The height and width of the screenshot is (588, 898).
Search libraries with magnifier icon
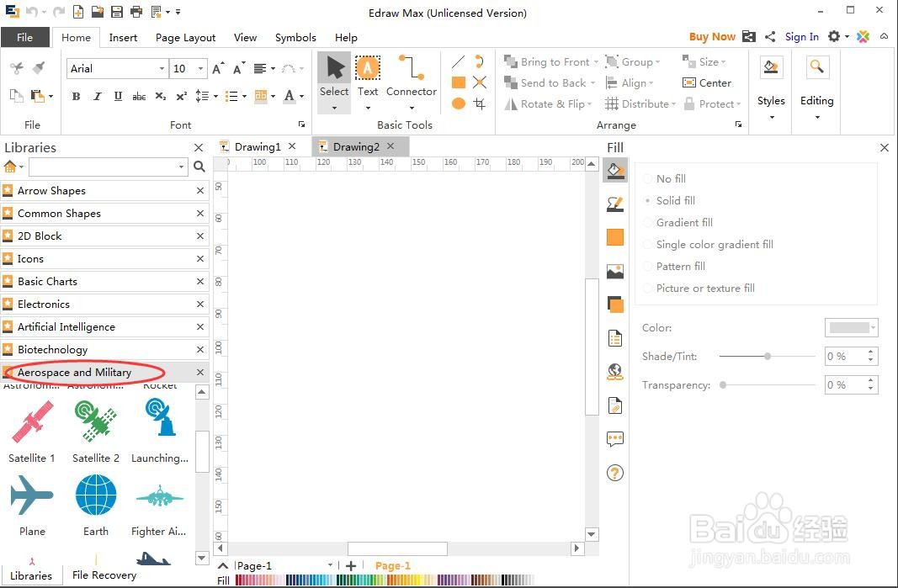coord(199,167)
